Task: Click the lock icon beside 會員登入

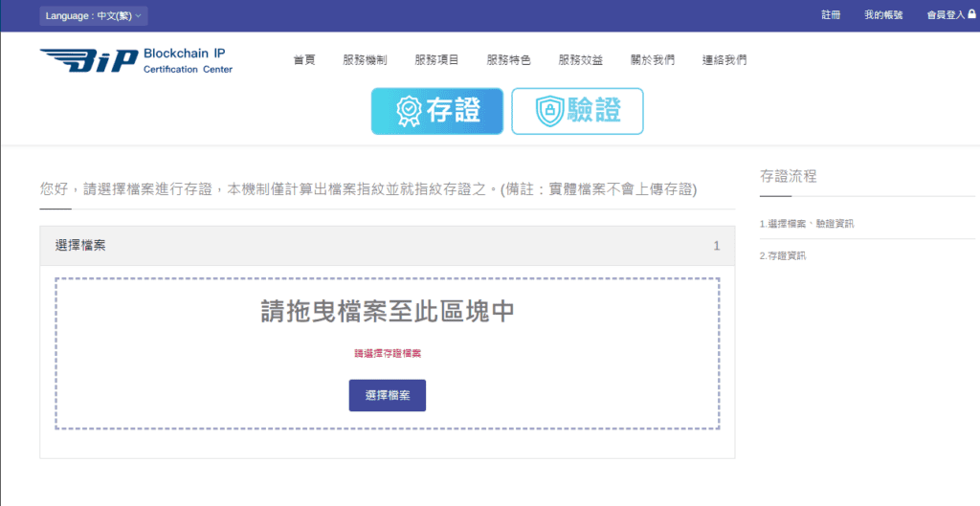Action: pyautogui.click(x=972, y=15)
